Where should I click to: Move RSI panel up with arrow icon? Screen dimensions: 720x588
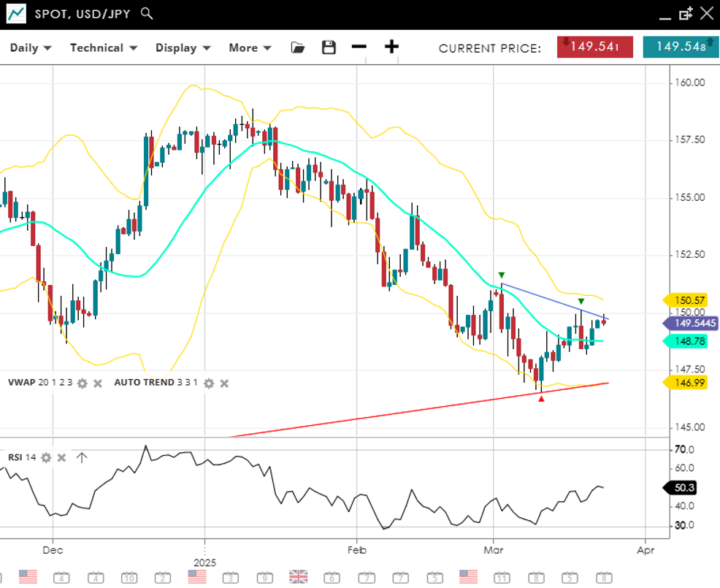coord(82,457)
